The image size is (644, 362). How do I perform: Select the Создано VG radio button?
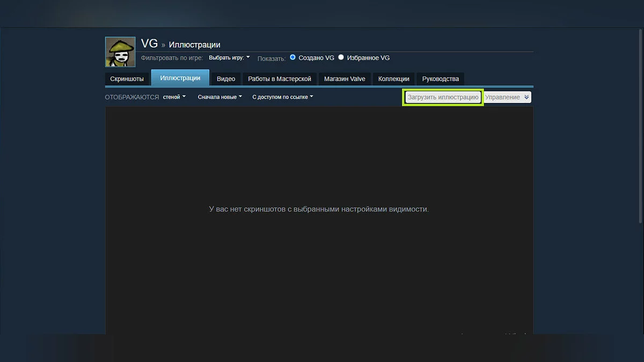pos(293,57)
